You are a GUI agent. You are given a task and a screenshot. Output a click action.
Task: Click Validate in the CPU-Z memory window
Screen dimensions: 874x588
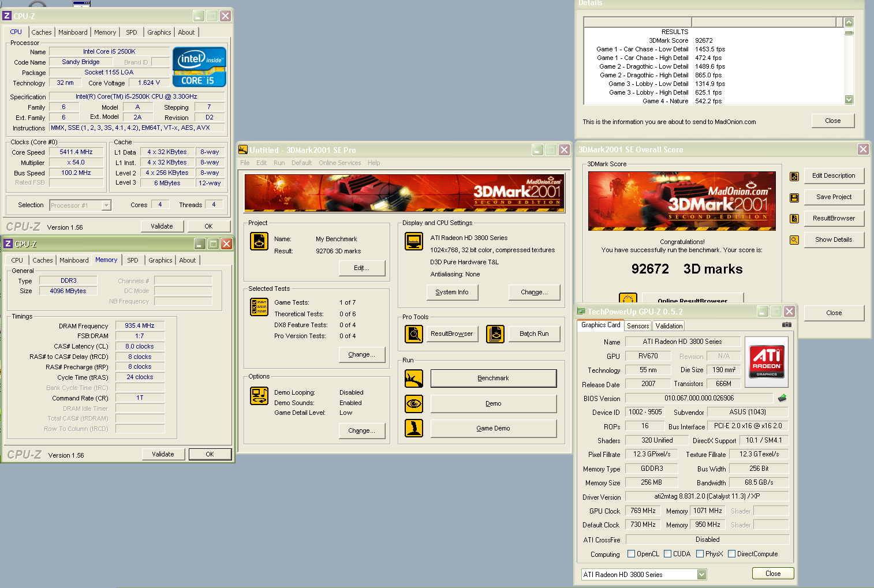(x=163, y=455)
